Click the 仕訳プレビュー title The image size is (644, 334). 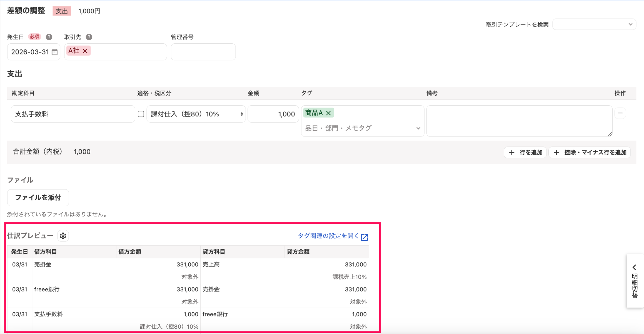click(x=30, y=236)
